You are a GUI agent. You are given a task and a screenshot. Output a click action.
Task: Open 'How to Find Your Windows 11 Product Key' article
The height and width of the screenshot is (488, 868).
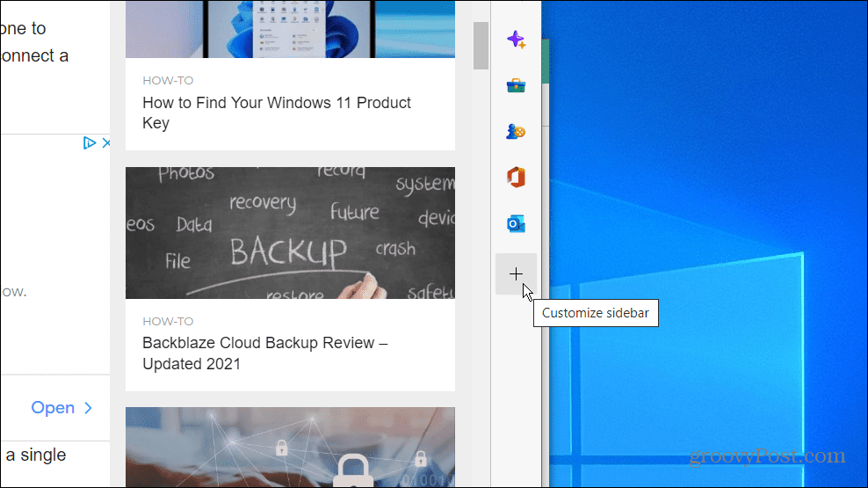point(276,113)
